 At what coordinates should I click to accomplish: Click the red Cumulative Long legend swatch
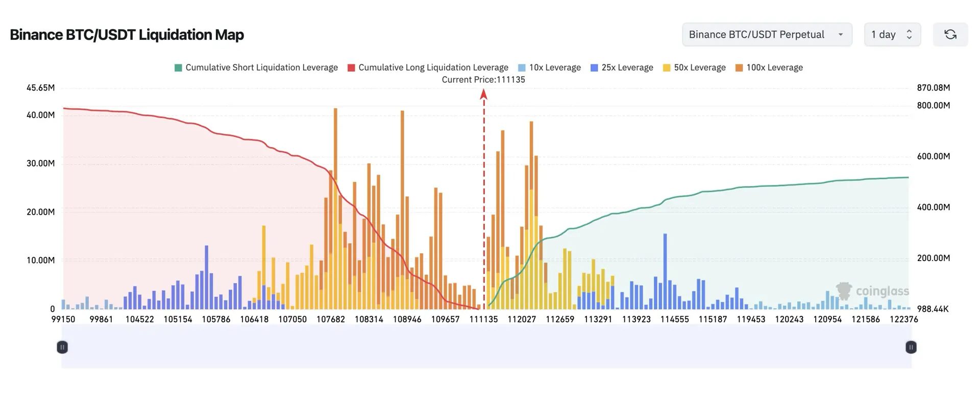point(351,68)
